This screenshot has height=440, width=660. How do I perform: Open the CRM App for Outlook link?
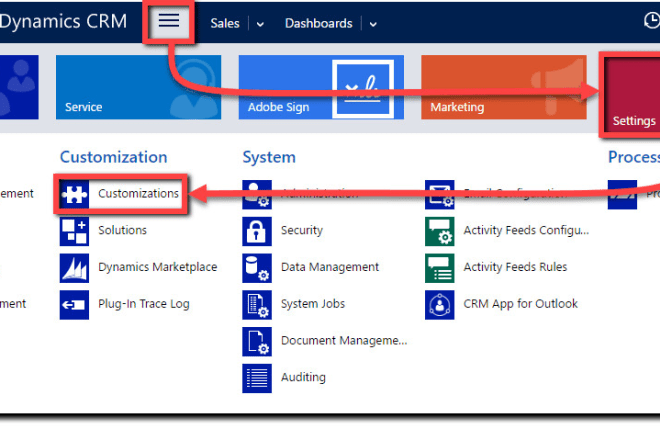(x=520, y=304)
